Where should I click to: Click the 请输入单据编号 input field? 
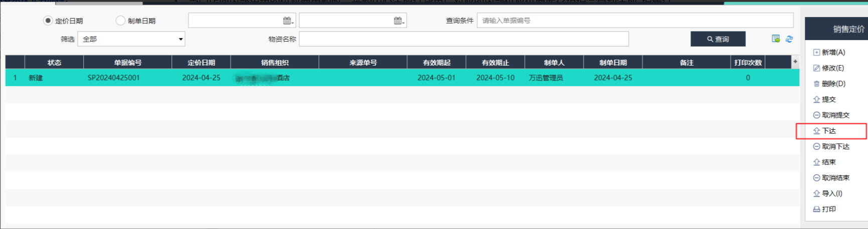634,21
